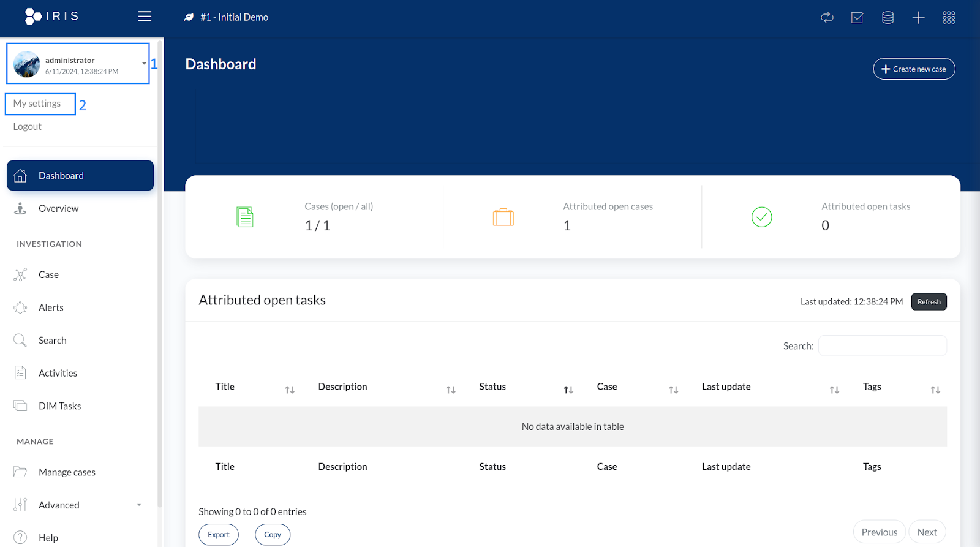The height and width of the screenshot is (547, 980).
Task: Click the database stack icon in the top bar
Action: pos(888,18)
